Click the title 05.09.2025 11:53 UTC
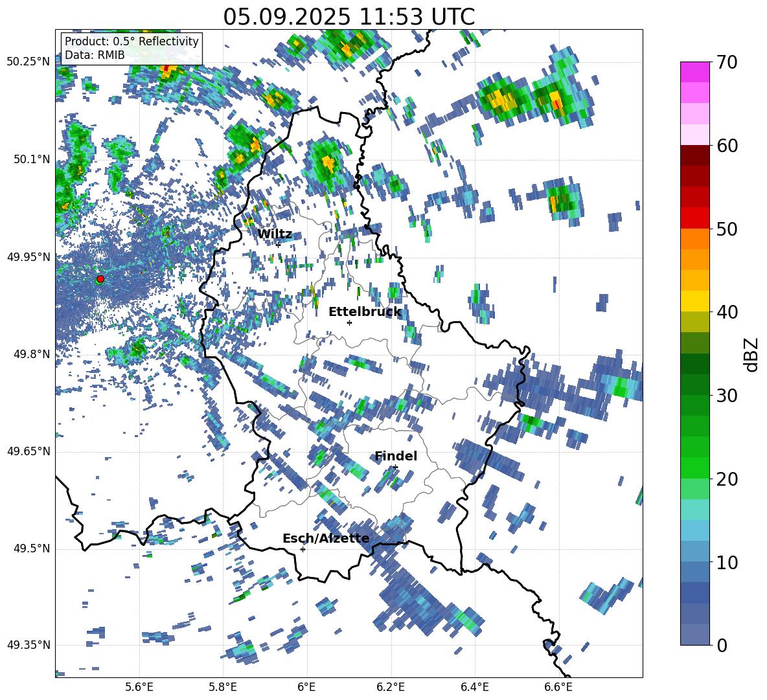The height and width of the screenshot is (700, 767). coord(349,17)
